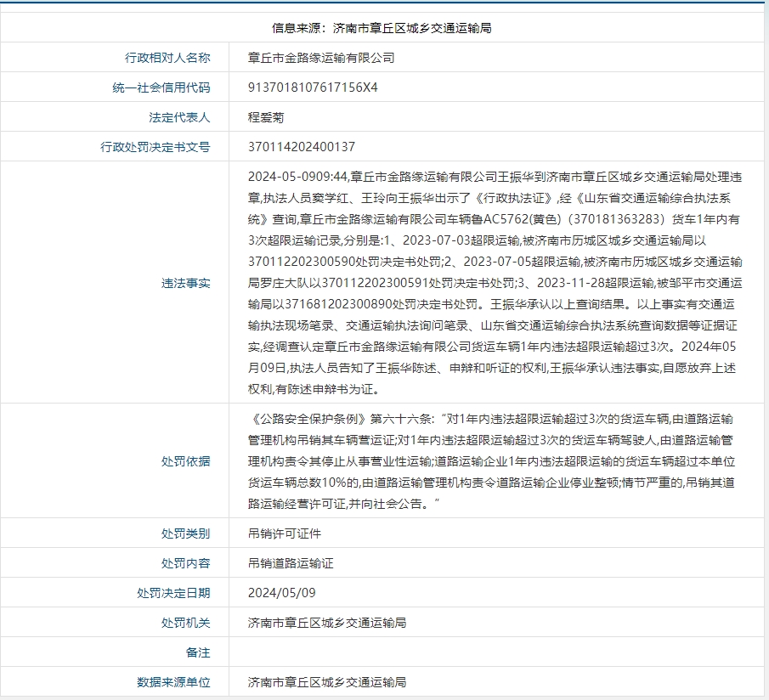The image size is (769, 700).
Task: Click the 数据来源单位 value '济南市章丘区城乡交通运输局'
Action: tap(327, 682)
